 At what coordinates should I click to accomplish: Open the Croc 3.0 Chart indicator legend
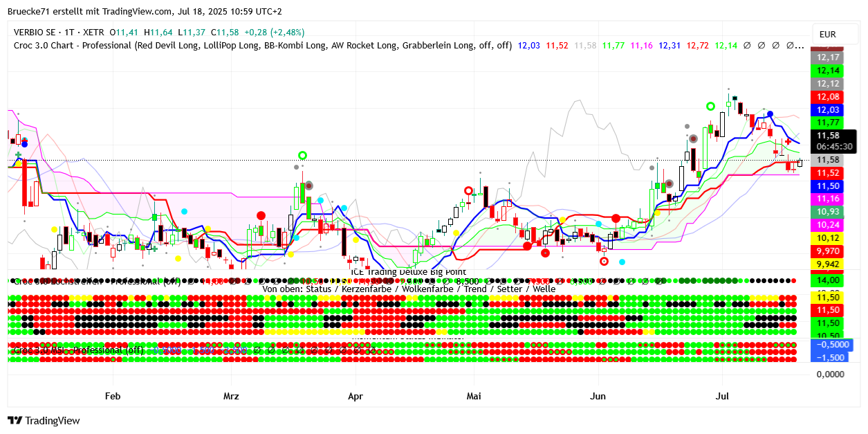[263, 46]
